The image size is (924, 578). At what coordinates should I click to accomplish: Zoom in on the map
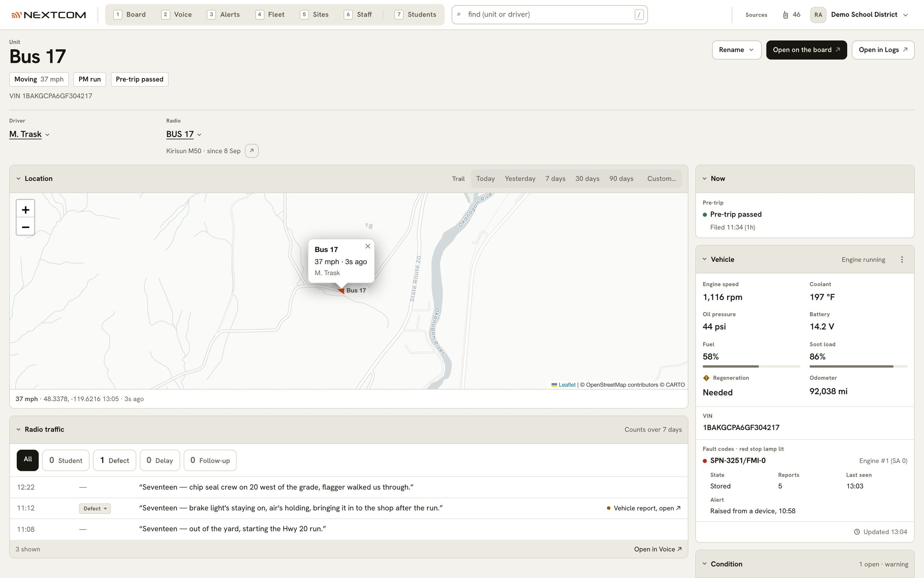[25, 209]
